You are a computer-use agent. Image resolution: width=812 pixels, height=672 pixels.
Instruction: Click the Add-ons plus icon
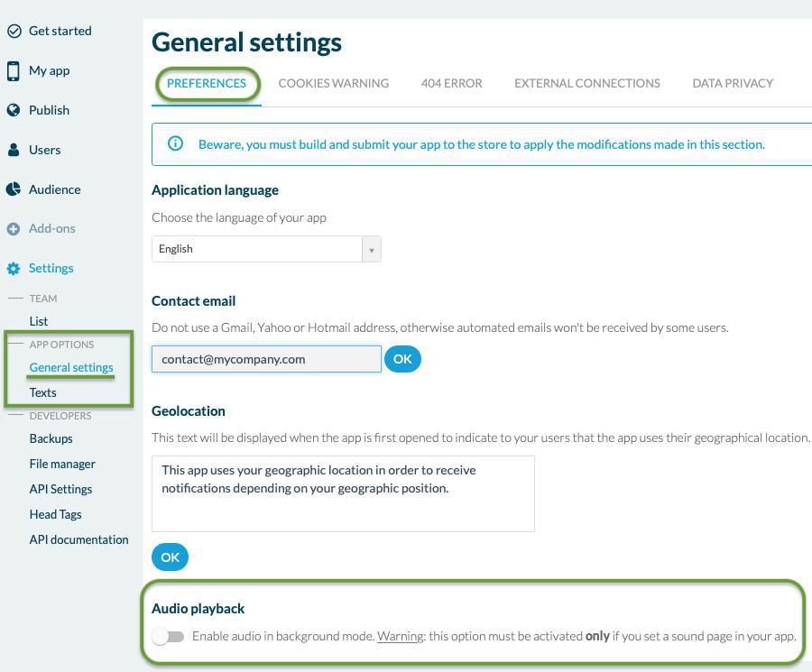pyautogui.click(x=14, y=229)
